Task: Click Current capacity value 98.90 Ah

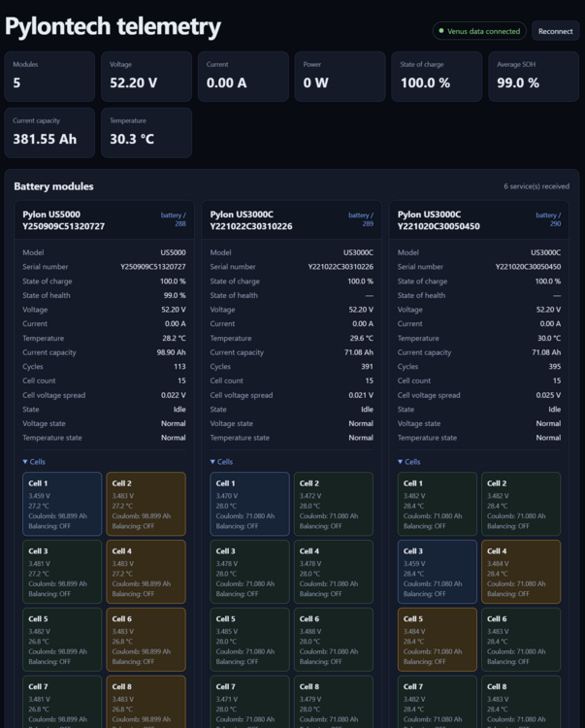Action: [x=171, y=352]
